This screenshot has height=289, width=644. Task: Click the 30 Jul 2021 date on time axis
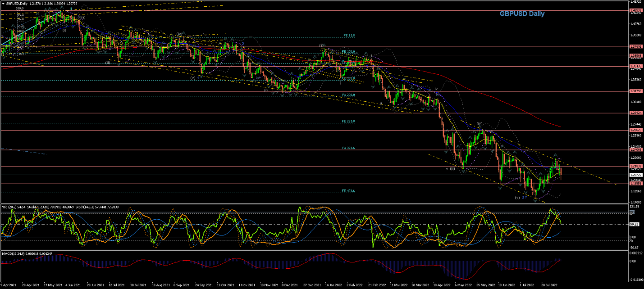[x=138, y=285]
